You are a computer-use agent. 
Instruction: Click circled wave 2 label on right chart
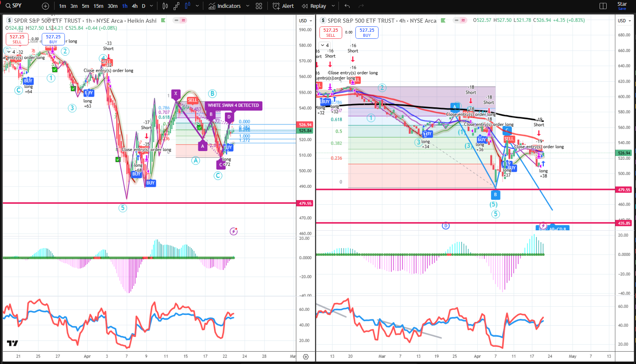tap(382, 87)
